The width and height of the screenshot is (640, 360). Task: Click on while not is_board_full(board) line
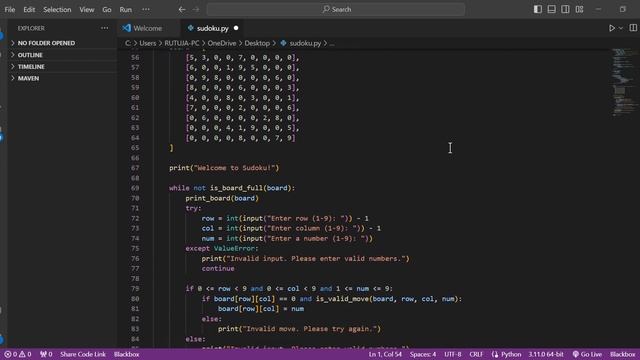(x=232, y=188)
